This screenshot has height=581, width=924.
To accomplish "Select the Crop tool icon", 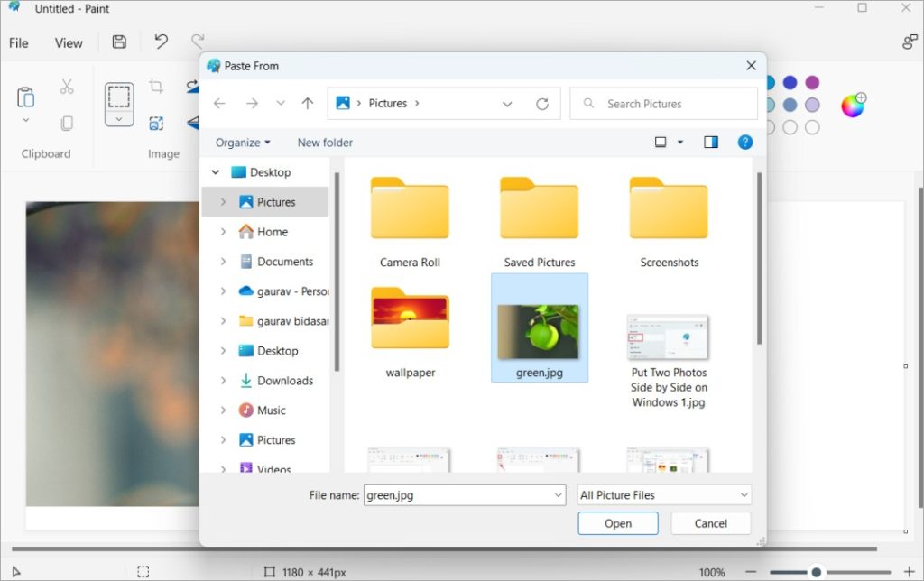I will (156, 87).
